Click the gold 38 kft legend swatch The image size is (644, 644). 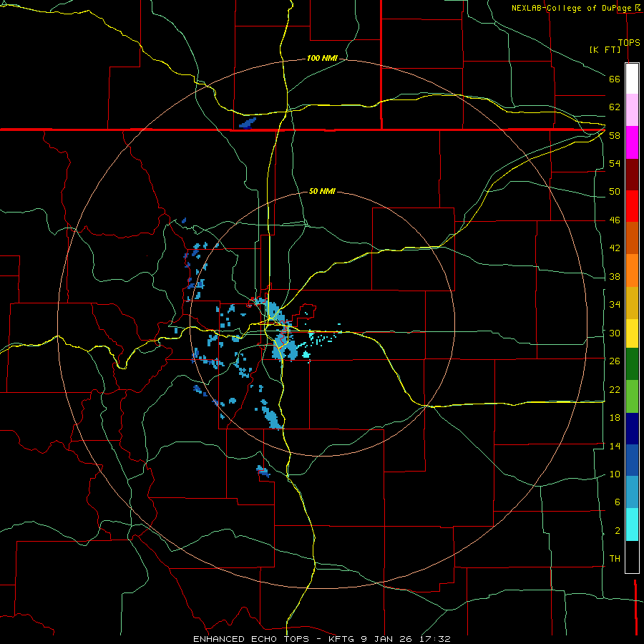click(x=632, y=303)
